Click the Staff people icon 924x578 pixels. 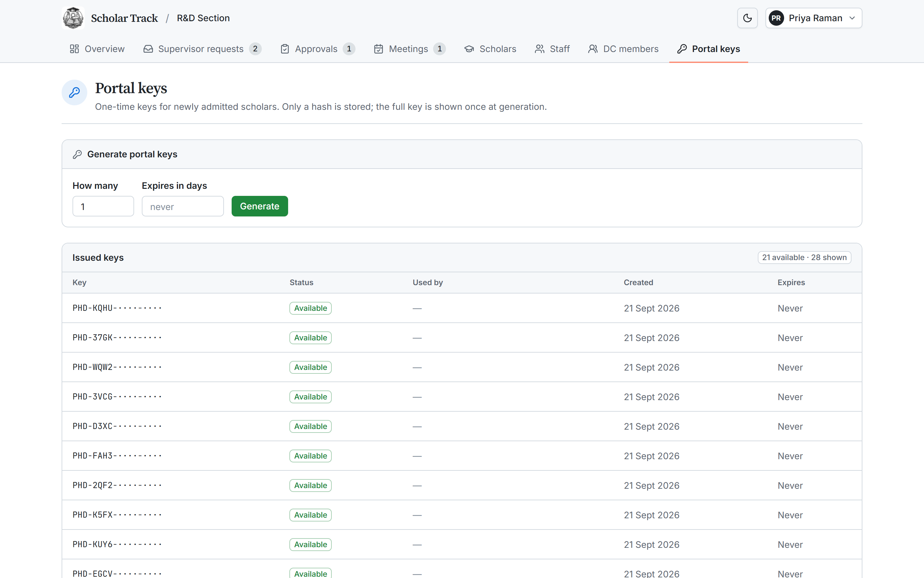(540, 49)
